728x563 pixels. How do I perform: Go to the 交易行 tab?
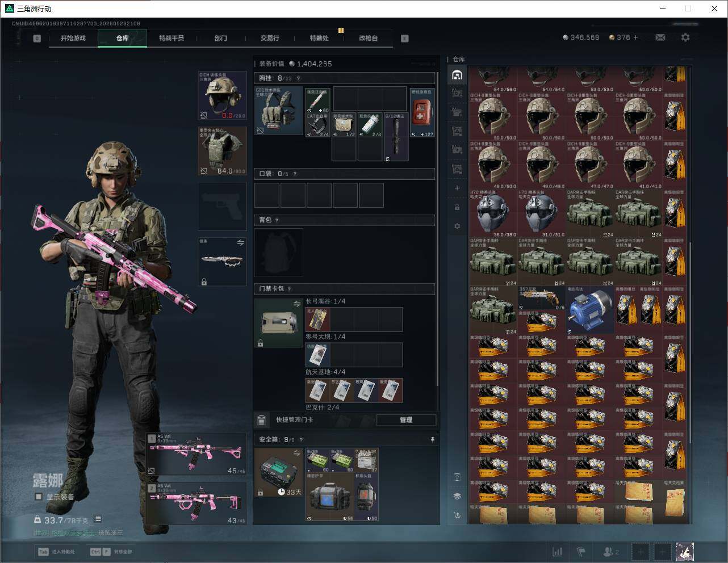(x=270, y=38)
